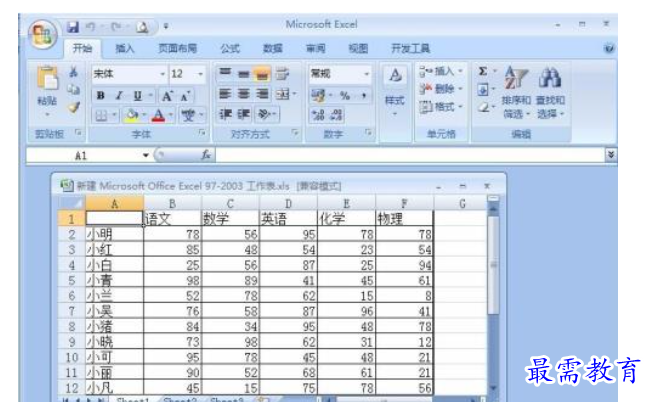The width and height of the screenshot is (649, 402).
Task: Click the insert function fx button
Action: click(205, 155)
